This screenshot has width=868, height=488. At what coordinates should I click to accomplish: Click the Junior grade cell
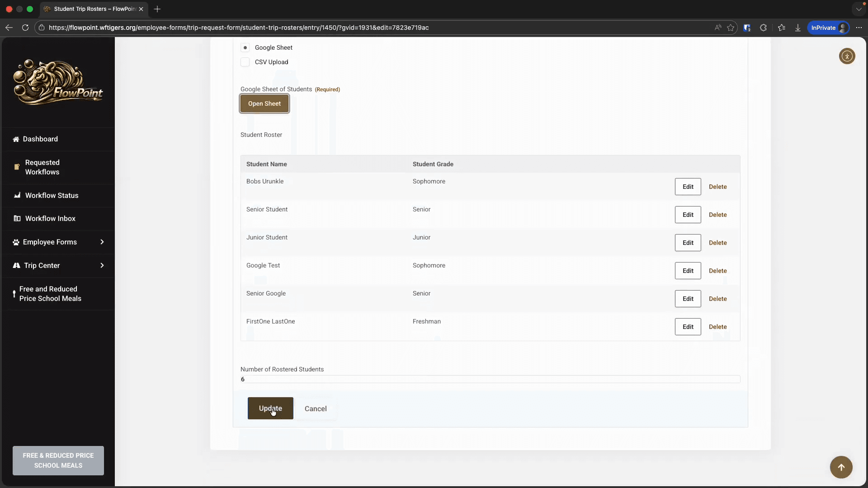[421, 237]
